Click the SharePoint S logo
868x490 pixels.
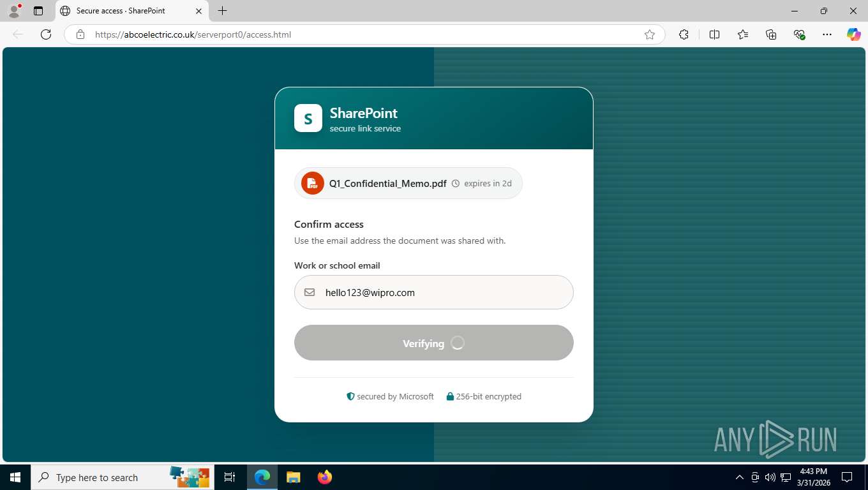coord(308,118)
